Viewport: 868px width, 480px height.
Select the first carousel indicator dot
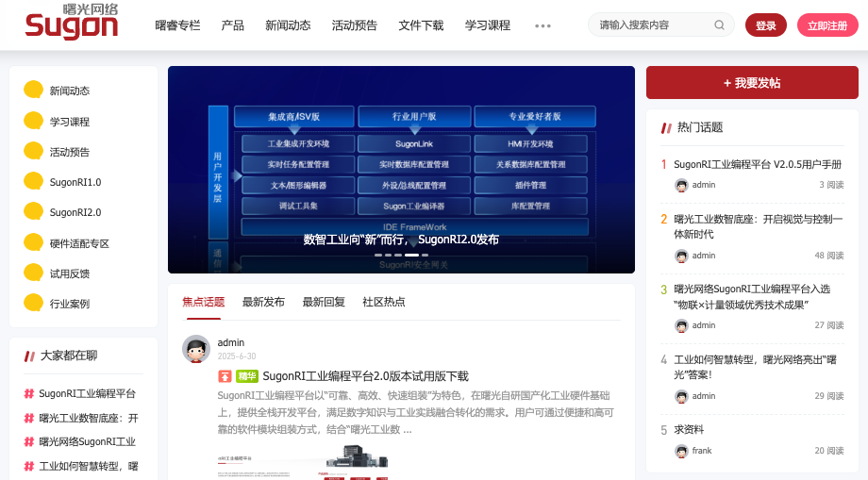(x=378, y=255)
